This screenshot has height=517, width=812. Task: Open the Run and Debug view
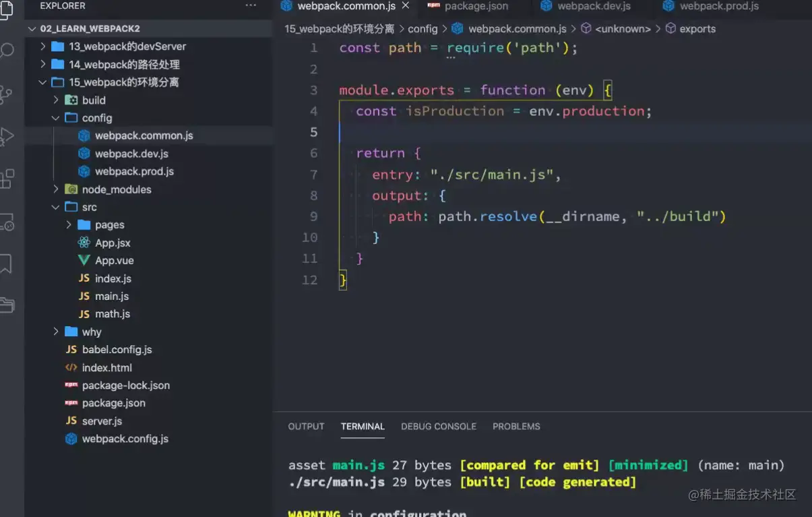click(7, 137)
